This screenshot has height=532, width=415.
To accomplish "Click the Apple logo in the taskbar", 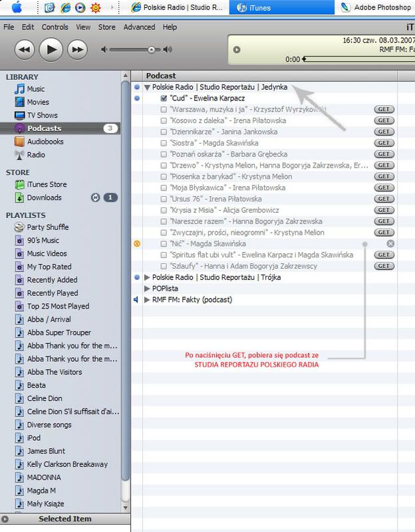I will (17, 7).
